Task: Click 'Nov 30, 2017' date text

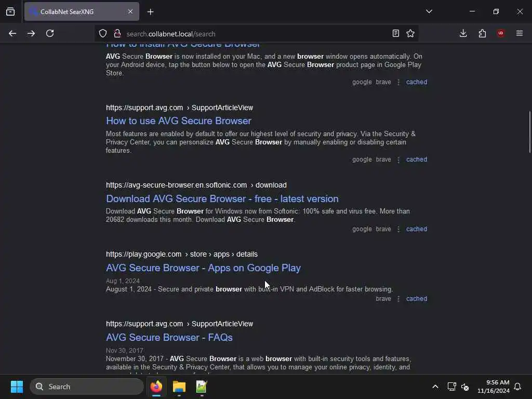Action: click(x=125, y=351)
